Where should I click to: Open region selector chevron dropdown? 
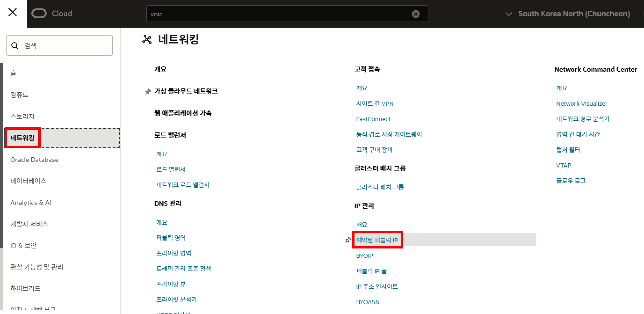pos(509,14)
